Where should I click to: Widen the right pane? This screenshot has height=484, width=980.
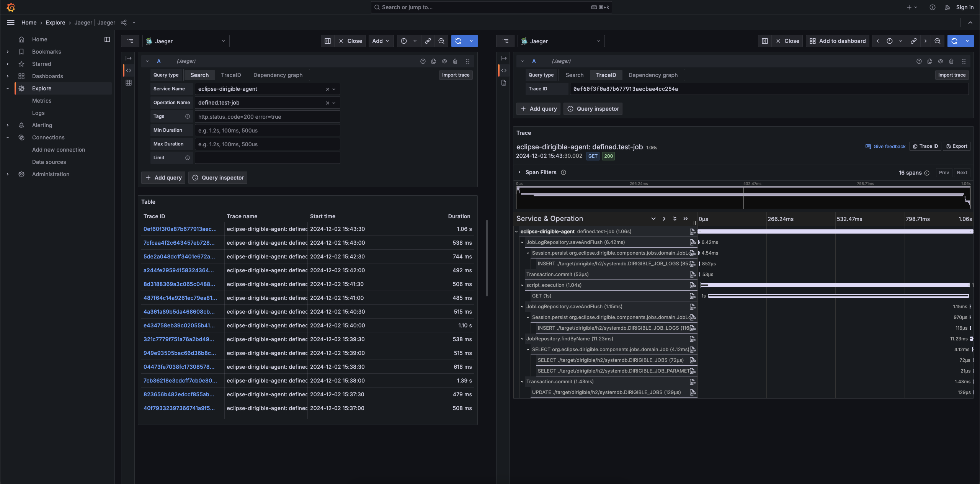[765, 41]
